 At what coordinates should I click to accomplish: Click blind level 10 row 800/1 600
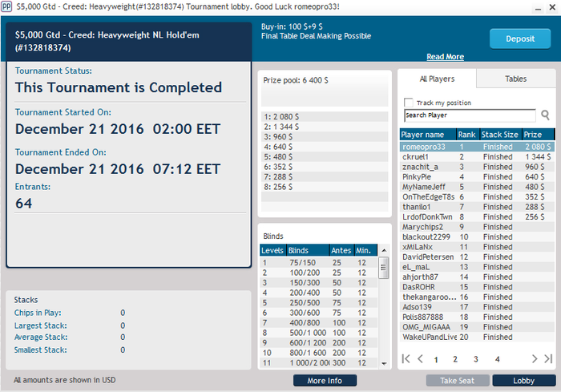[x=318, y=353]
